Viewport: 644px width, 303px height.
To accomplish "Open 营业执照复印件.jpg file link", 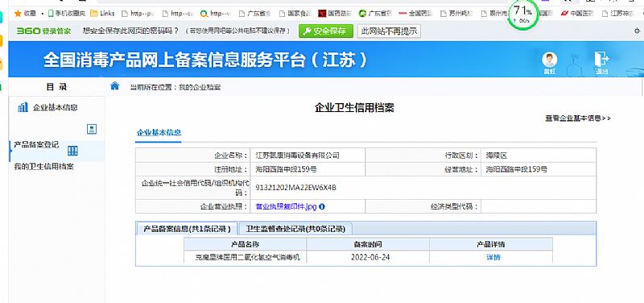I will pos(286,206).
